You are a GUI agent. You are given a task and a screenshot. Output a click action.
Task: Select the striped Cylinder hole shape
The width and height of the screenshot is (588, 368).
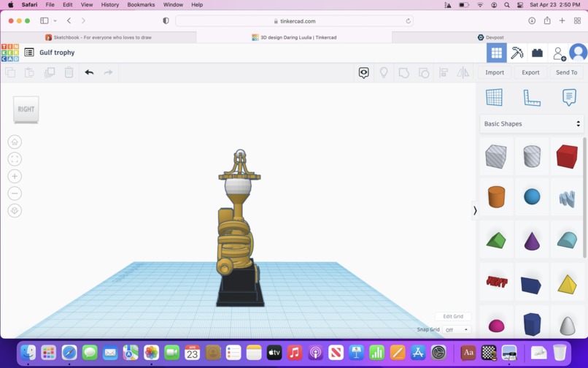click(x=532, y=156)
